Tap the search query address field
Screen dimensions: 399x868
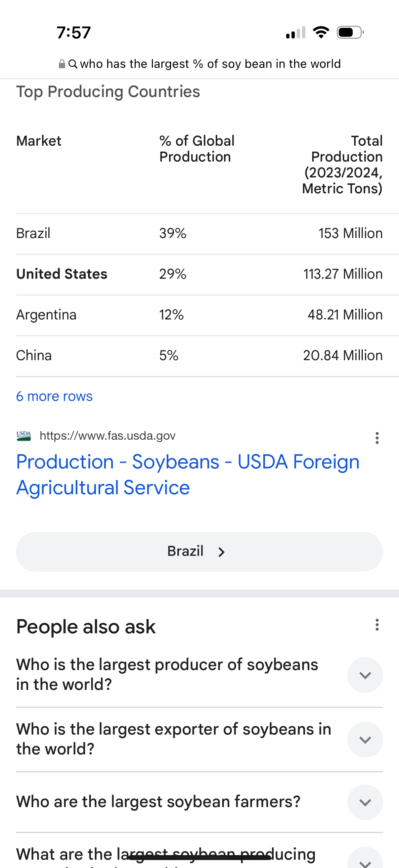click(x=210, y=64)
